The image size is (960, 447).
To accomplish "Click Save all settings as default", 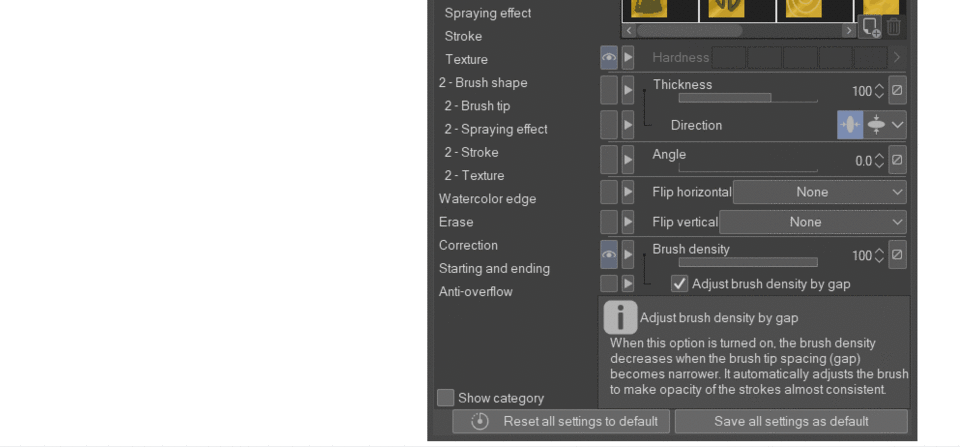I will 791,421.
